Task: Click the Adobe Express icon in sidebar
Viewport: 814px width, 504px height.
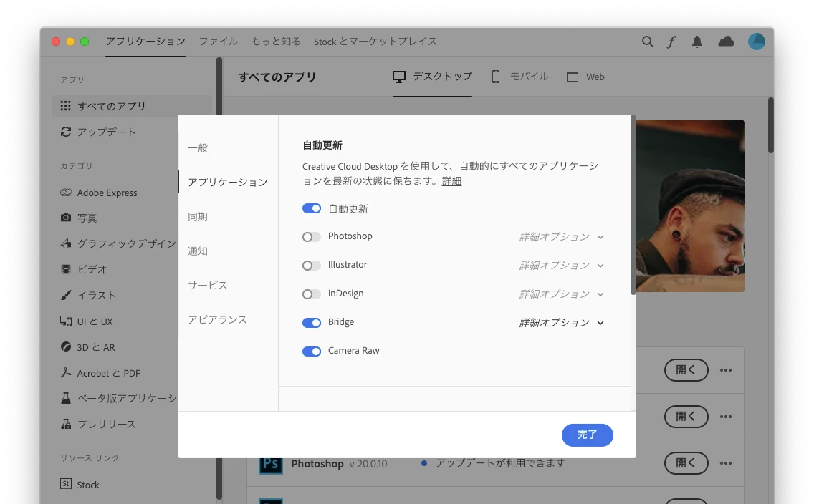Action: 65,193
